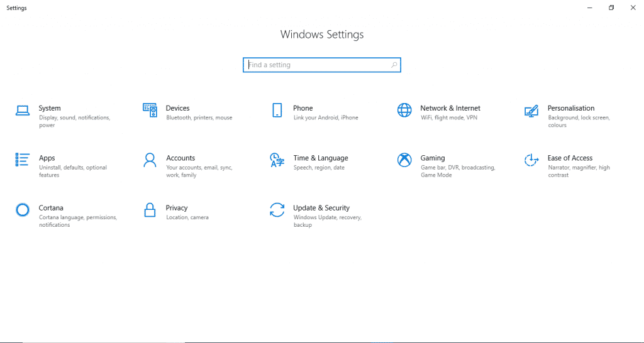Screen dimensions: 644x343
Task: Restore down the Settings window
Action: tap(611, 8)
